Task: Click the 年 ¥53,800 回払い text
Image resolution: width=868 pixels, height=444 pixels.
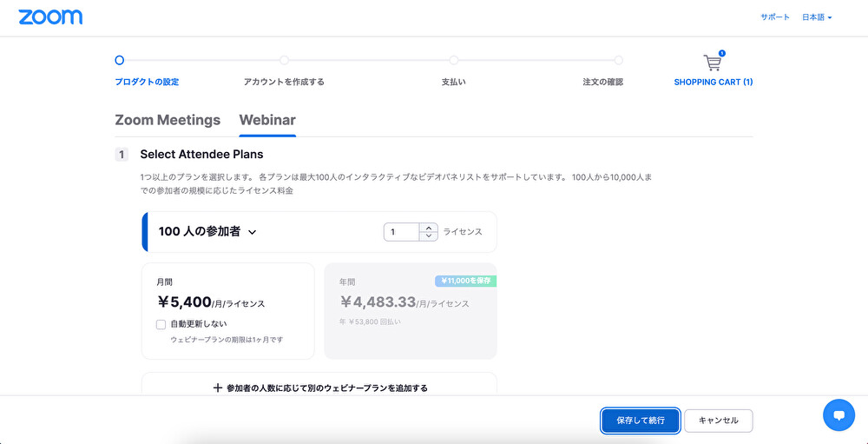Action: click(x=370, y=321)
